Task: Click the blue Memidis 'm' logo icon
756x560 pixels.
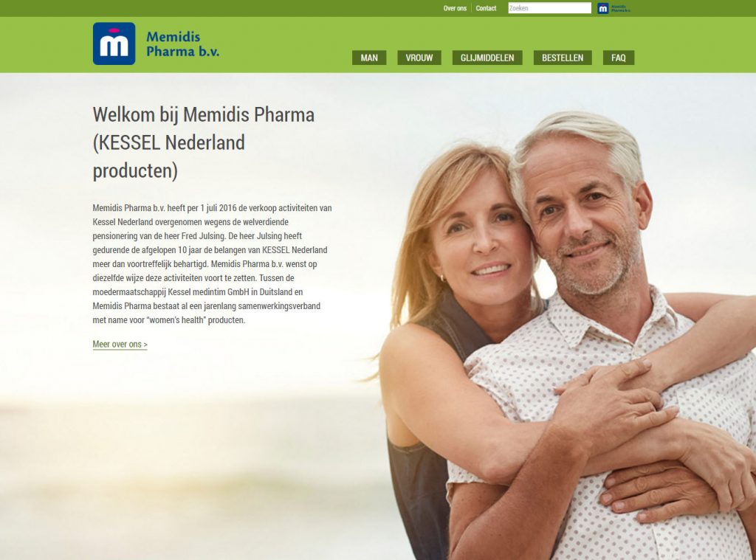Action: [114, 44]
